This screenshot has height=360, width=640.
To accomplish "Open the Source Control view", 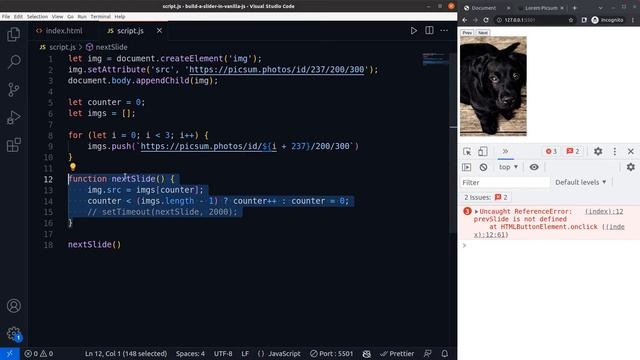I will click(13, 89).
